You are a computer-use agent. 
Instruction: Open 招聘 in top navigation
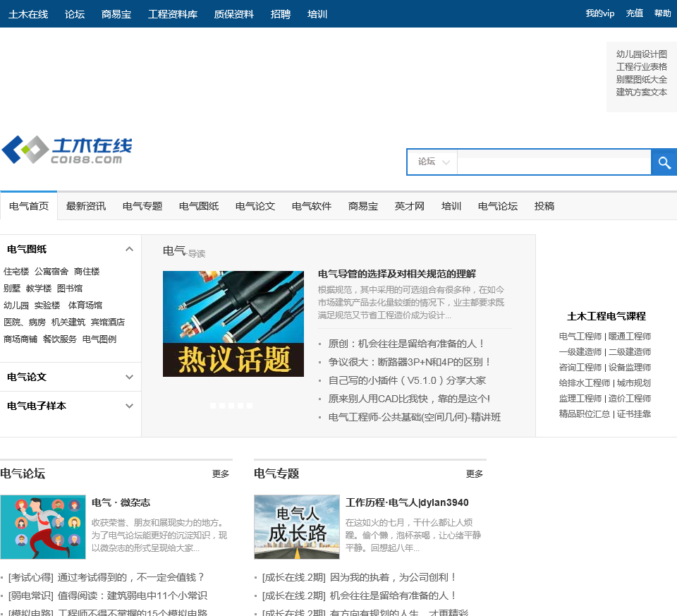tap(281, 14)
